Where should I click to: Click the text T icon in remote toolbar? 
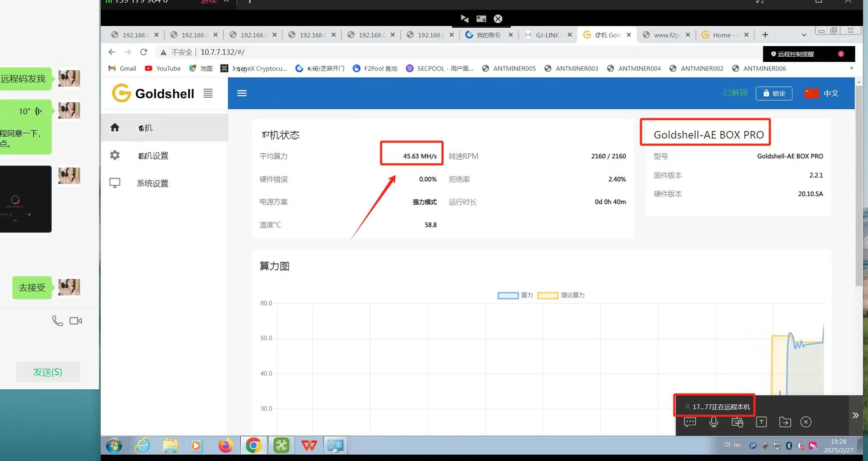coord(761,422)
